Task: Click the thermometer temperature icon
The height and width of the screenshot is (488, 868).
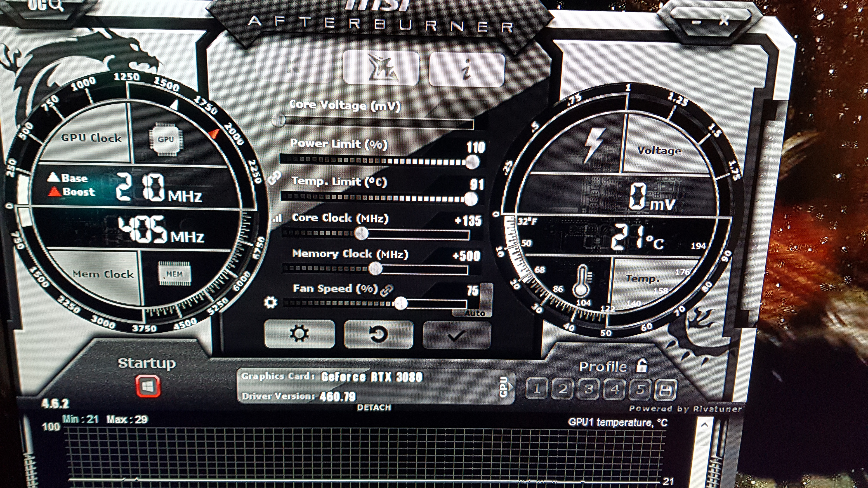Action: (x=582, y=281)
